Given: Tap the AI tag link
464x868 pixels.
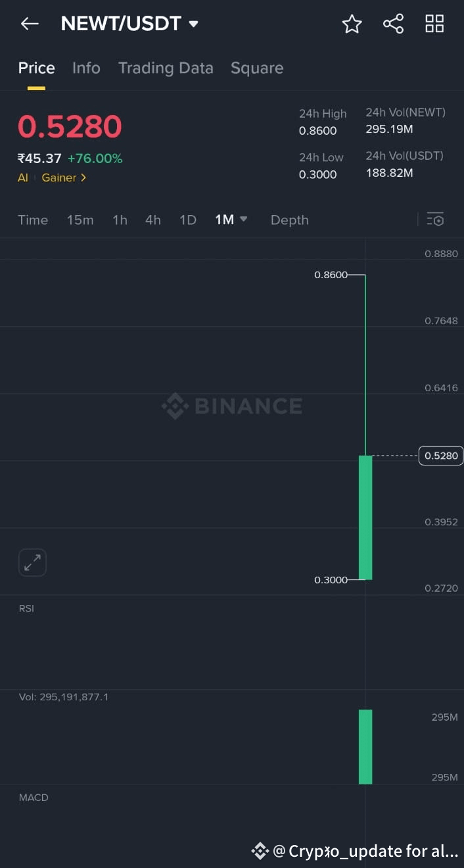Looking at the screenshot, I should point(23,178).
